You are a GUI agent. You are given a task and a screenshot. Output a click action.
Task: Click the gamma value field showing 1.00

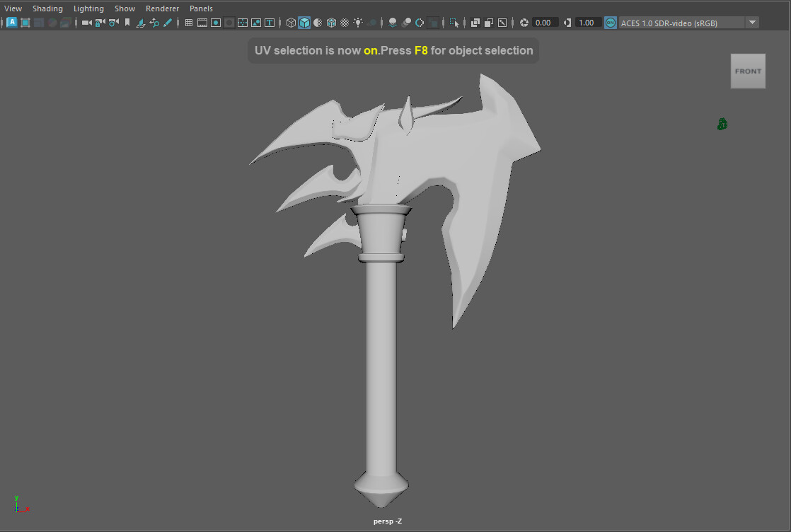point(587,22)
